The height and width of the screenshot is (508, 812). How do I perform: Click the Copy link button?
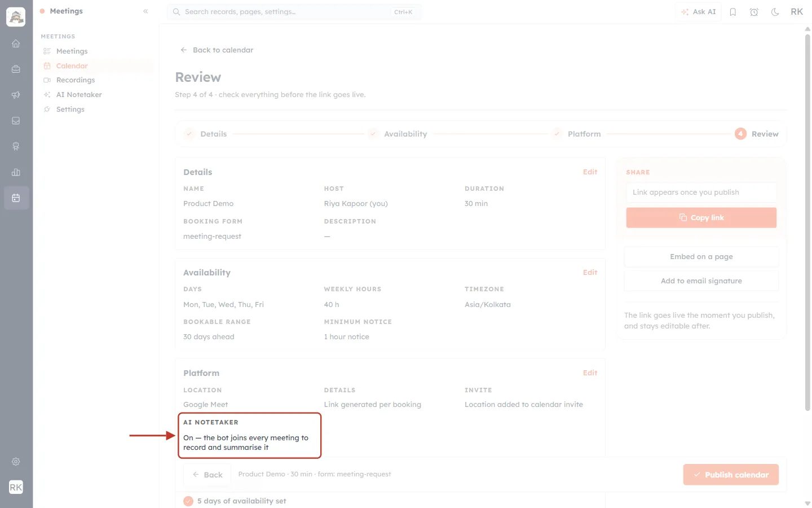(x=701, y=218)
